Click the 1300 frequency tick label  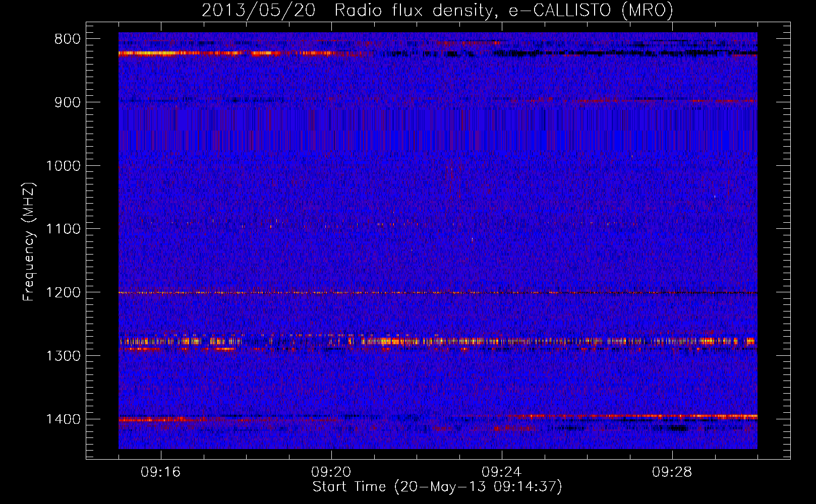point(63,356)
